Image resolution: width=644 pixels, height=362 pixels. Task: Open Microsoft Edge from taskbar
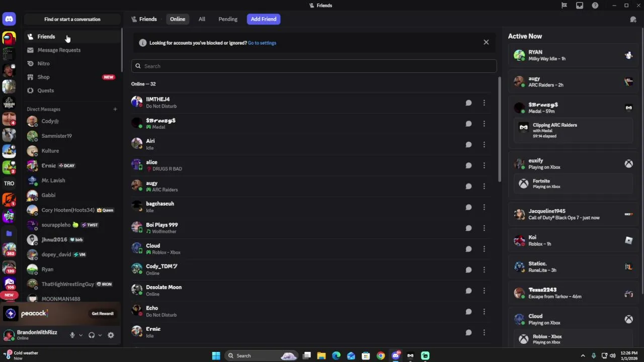(x=336, y=355)
